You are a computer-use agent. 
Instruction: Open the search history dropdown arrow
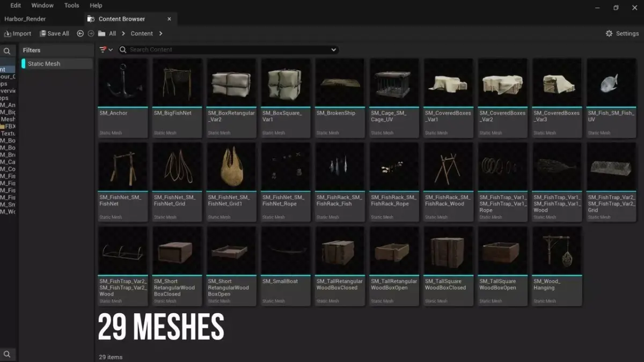click(334, 50)
